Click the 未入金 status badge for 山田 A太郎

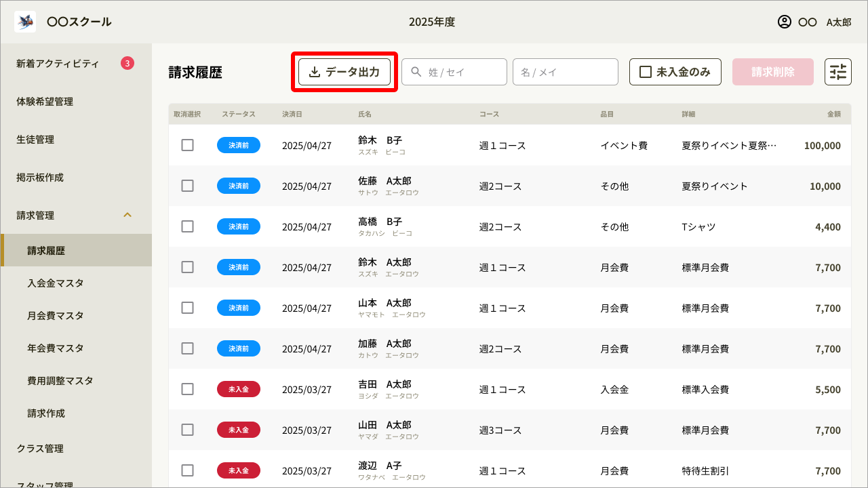click(239, 429)
